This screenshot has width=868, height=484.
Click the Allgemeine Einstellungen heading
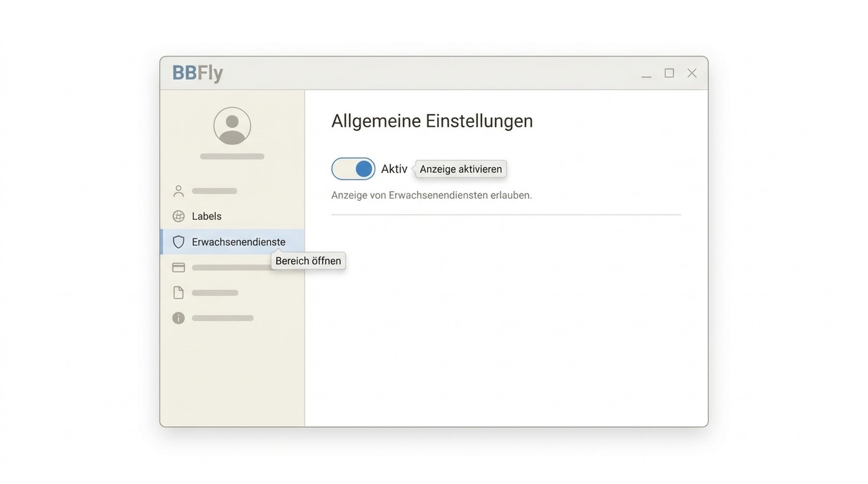[x=432, y=120]
